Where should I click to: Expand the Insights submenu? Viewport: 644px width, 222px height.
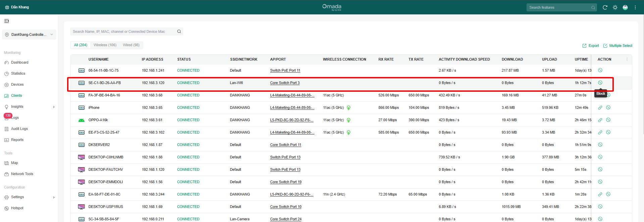click(x=54, y=107)
